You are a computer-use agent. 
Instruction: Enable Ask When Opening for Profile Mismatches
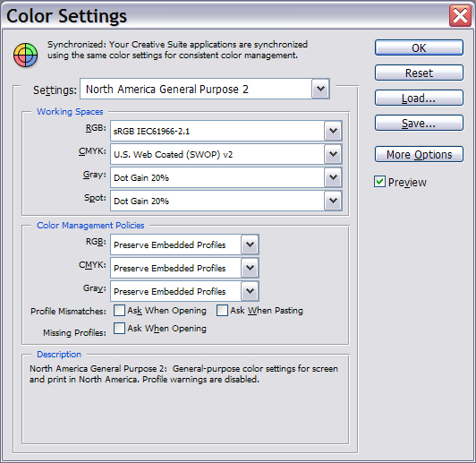click(x=119, y=311)
